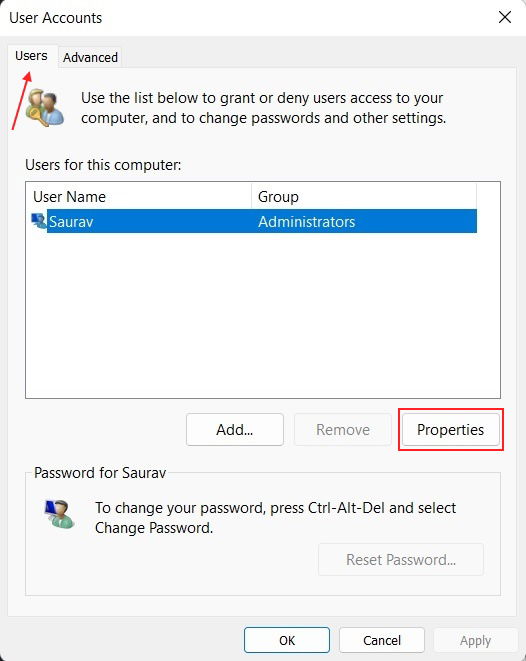
Task: Select the Saurav user name entry
Action: 71,221
